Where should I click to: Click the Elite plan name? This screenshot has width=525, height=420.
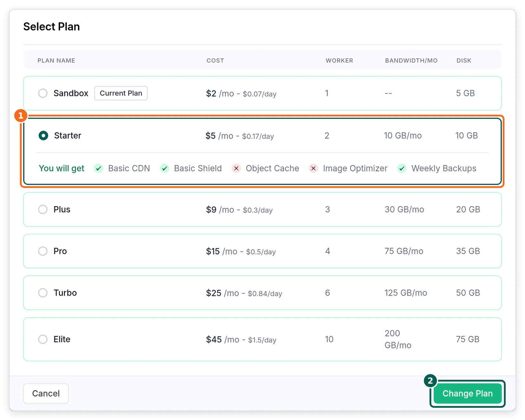pos(62,339)
